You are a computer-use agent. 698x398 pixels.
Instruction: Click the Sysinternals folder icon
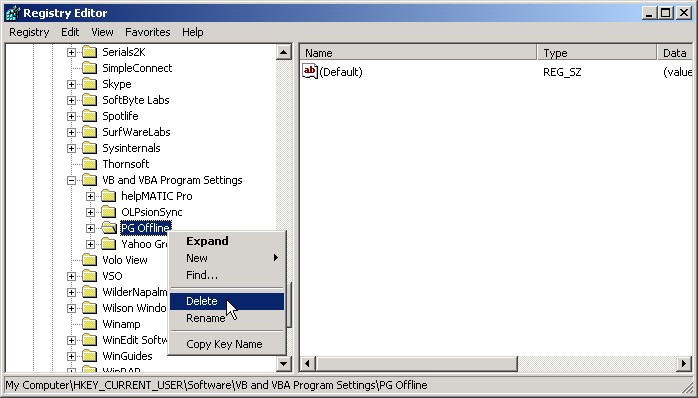click(x=89, y=148)
